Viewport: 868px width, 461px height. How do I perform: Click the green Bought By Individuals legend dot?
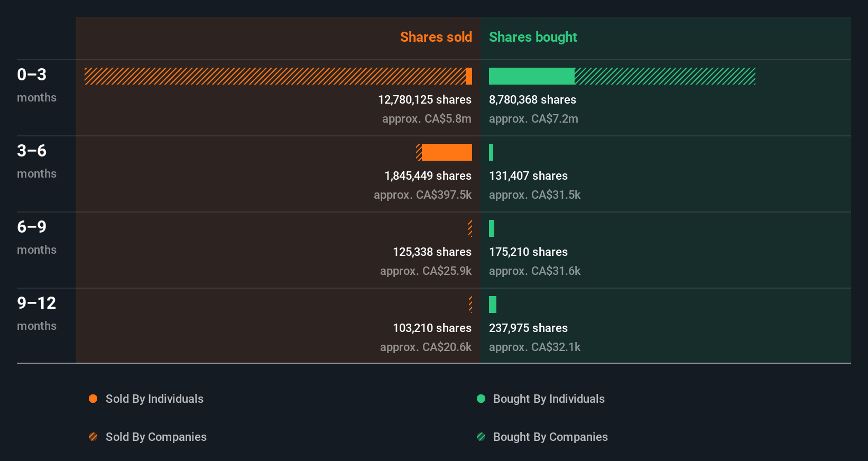481,399
